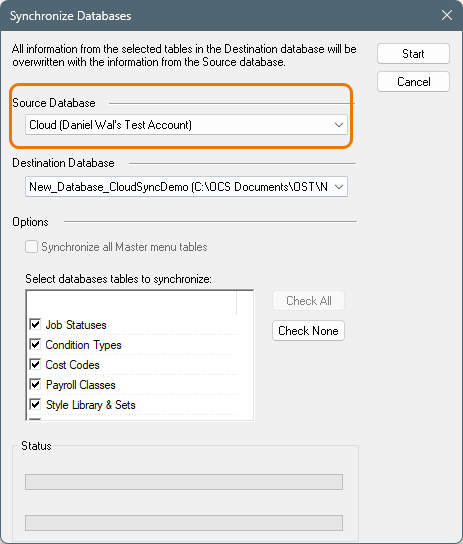Open the Source Database dropdown
The image size is (463, 544).
point(186,125)
